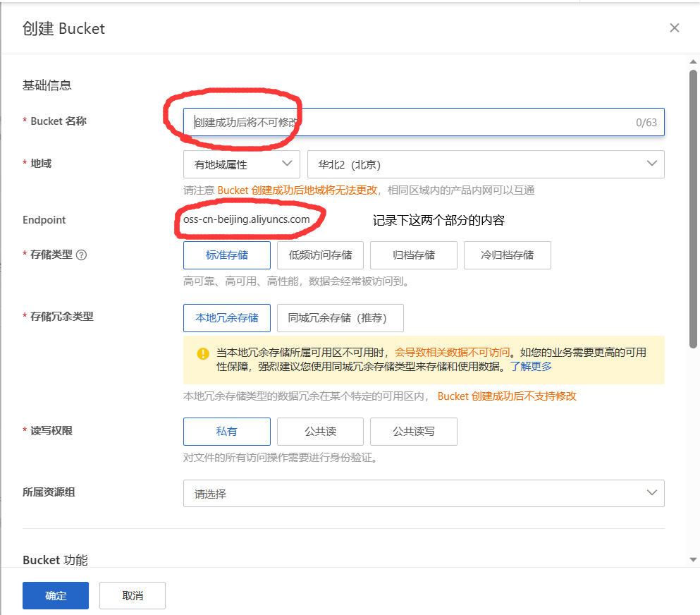
Task: Open the 所属资源组 请选择 dropdown
Action: [424, 494]
